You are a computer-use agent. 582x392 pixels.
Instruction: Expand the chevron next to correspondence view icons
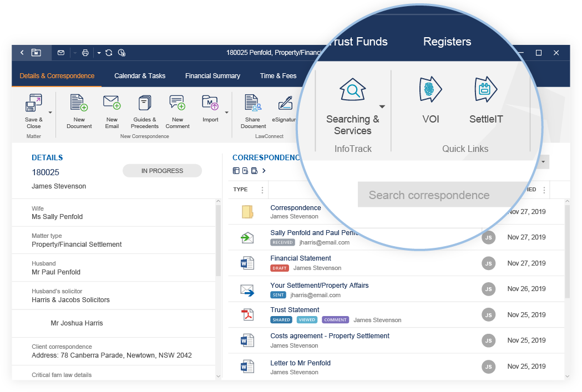(x=264, y=171)
